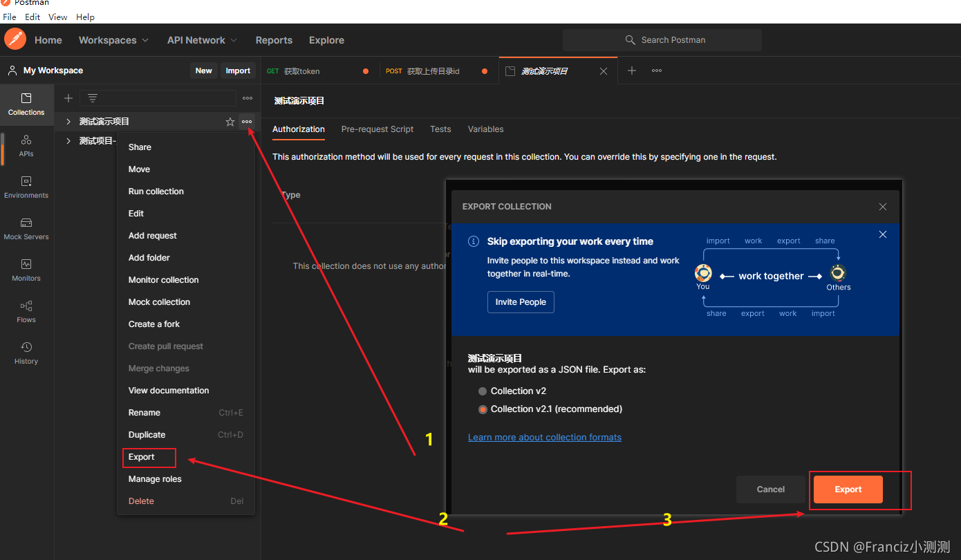The image size is (961, 560).
Task: Choose Duplicate from context menu
Action: [186, 435]
